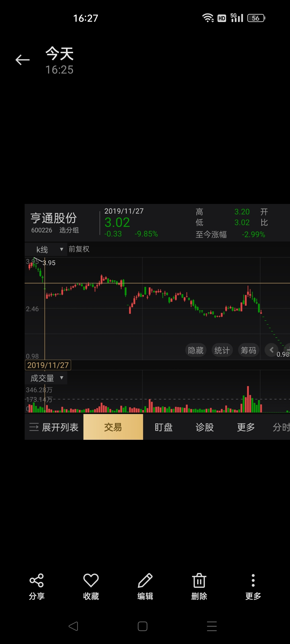Tap the 选分组 group selection link
Screen dimensions: 290x644
pyautogui.click(x=69, y=230)
